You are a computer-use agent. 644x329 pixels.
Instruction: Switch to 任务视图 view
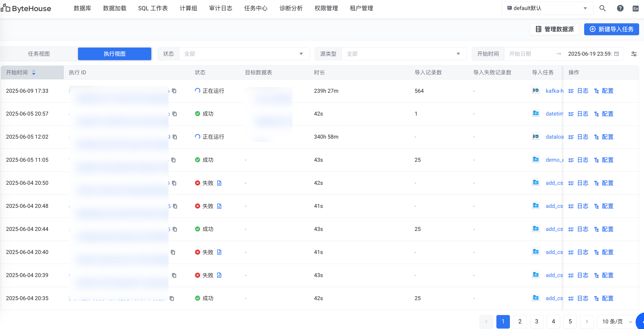click(39, 54)
